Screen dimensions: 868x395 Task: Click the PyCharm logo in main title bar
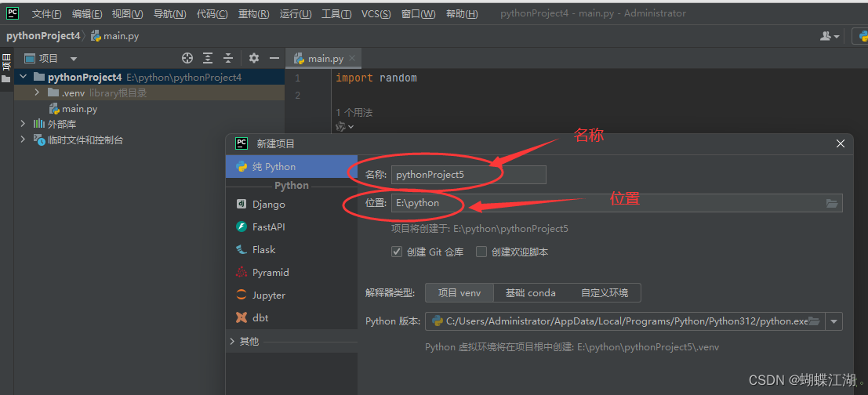(x=13, y=13)
